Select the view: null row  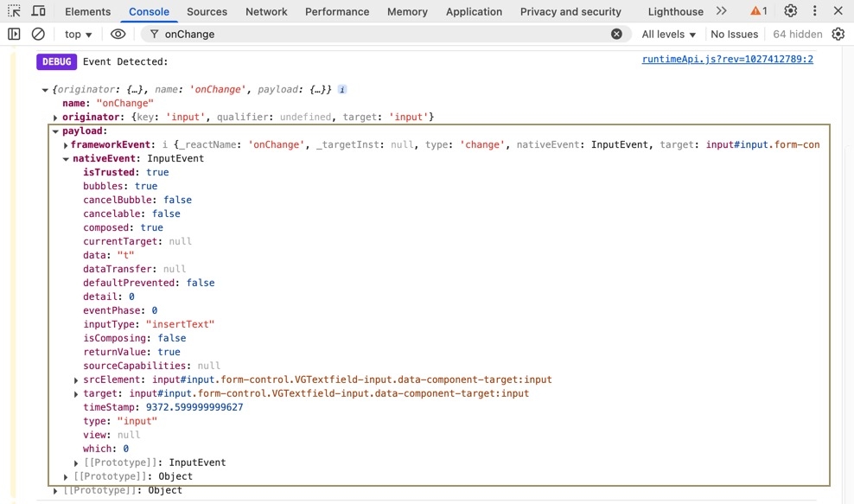click(x=112, y=435)
